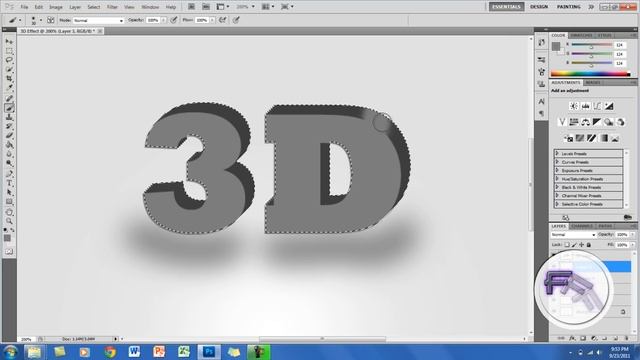Toggle tablet pressure for size
Screen dimensions: 640x360
coord(236,20)
